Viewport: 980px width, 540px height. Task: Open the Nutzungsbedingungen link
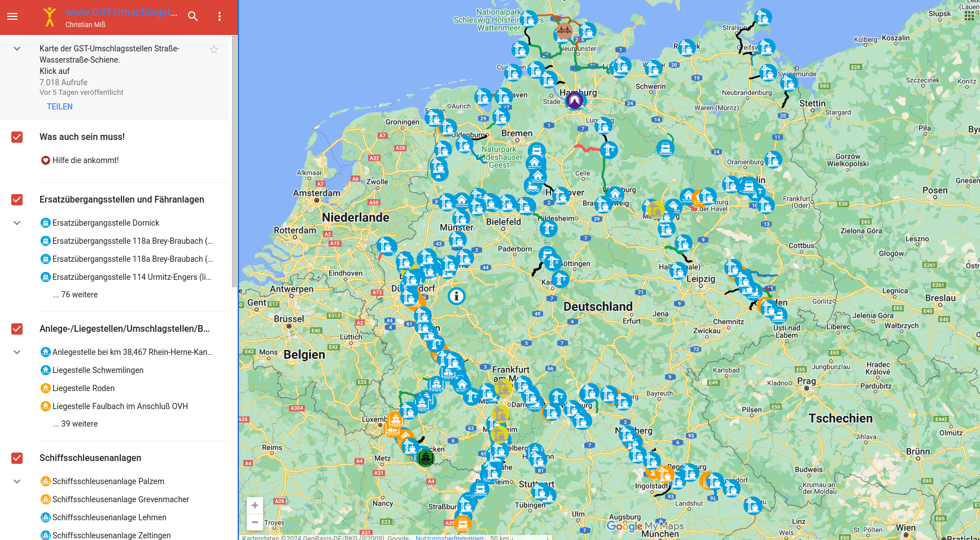(449, 537)
